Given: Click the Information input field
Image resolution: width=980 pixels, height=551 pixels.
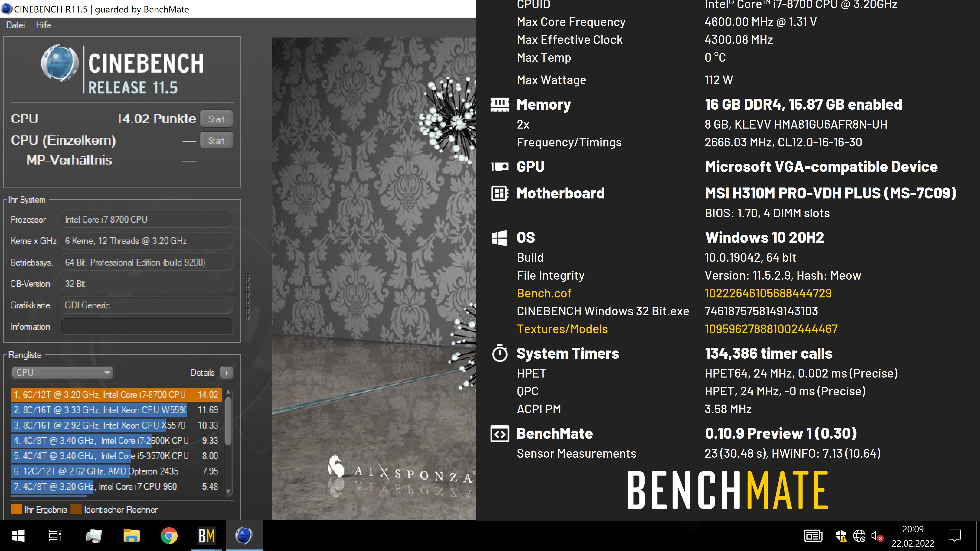Looking at the screenshot, I should [x=147, y=327].
